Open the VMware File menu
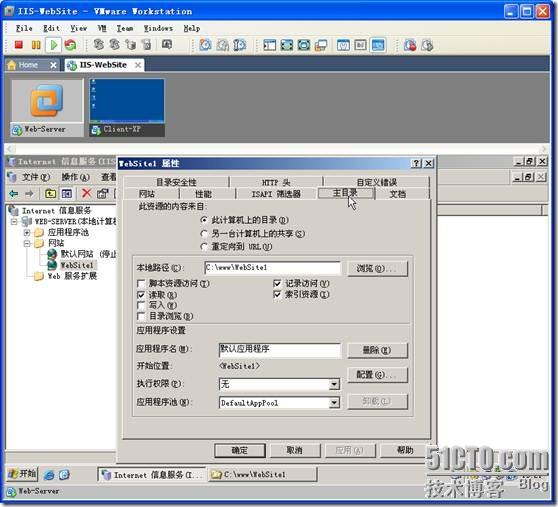 (24, 28)
